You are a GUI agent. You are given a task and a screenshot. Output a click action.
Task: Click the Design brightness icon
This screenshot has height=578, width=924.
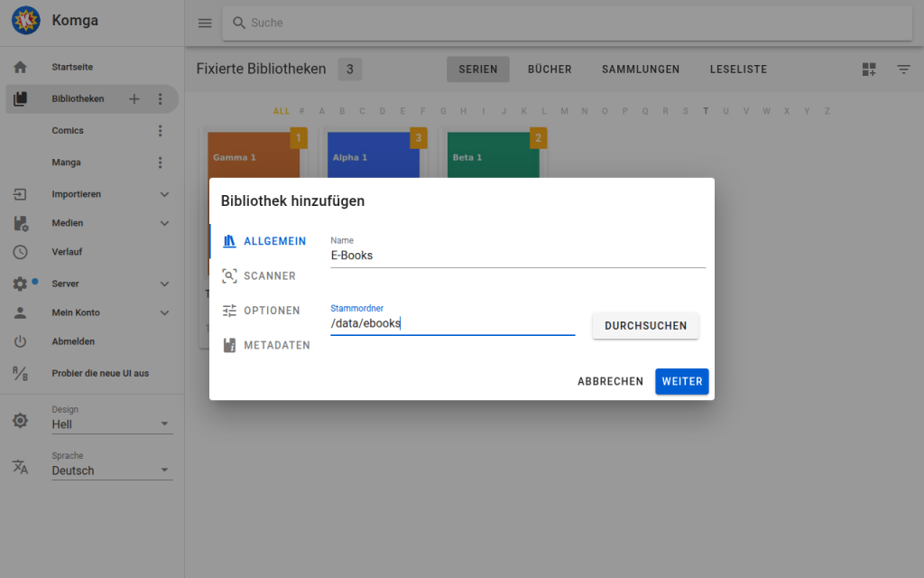click(x=20, y=421)
